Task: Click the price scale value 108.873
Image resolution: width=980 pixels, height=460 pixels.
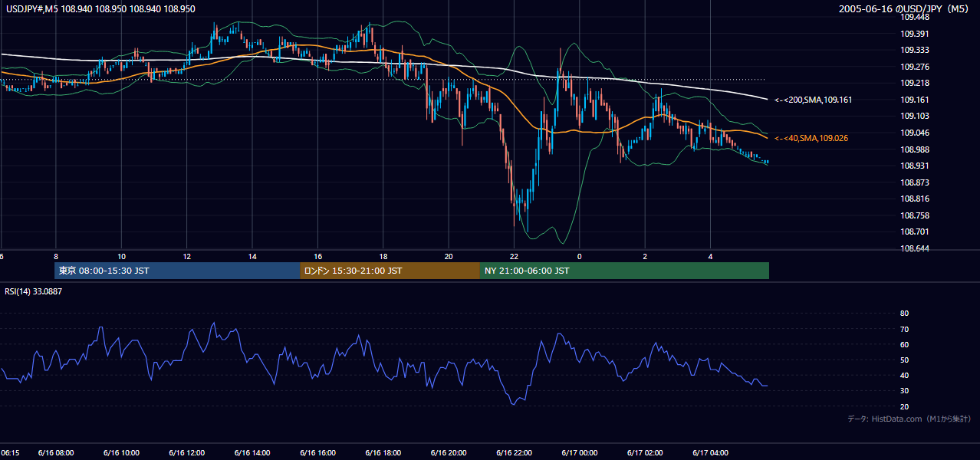Action: 915,182
